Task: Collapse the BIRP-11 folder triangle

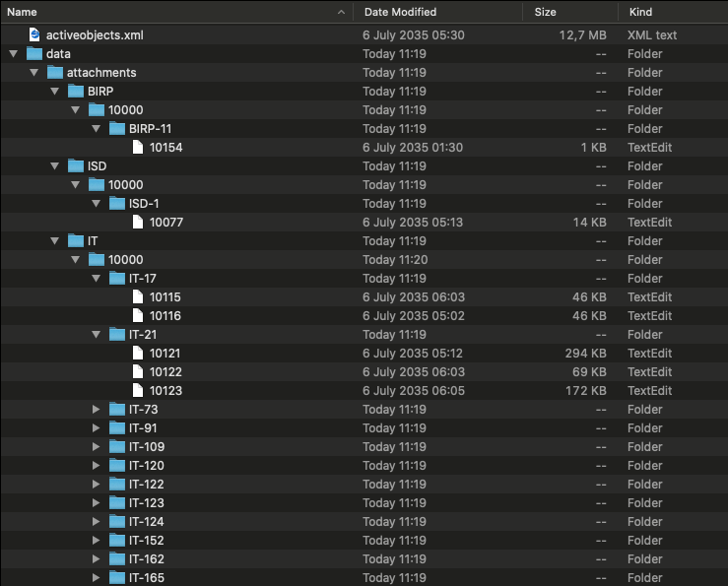Action: (x=97, y=129)
